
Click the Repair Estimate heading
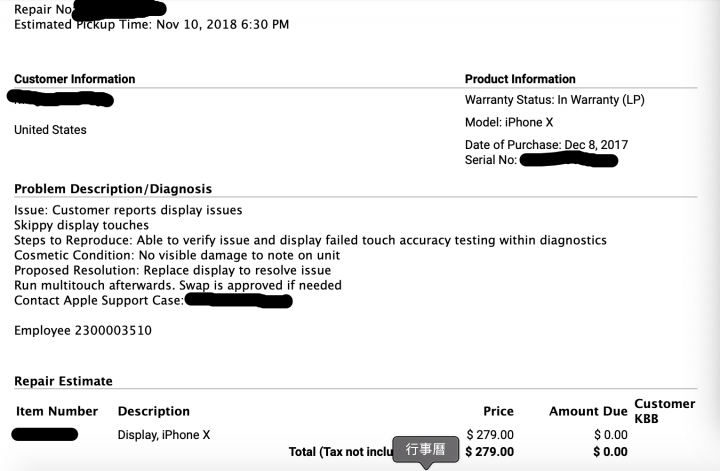tap(63, 381)
